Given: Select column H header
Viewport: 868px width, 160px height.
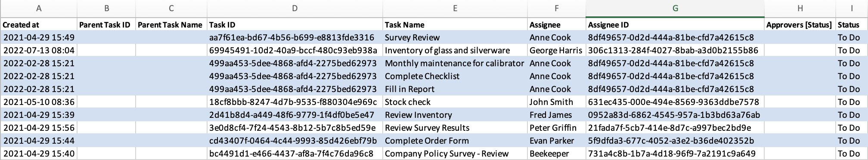Looking at the screenshot, I should [x=800, y=8].
